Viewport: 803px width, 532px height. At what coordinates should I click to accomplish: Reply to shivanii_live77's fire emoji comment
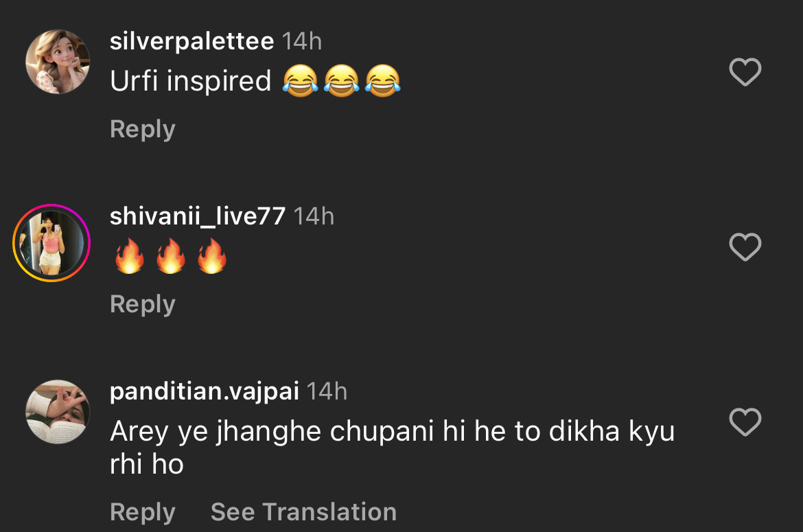tap(142, 304)
